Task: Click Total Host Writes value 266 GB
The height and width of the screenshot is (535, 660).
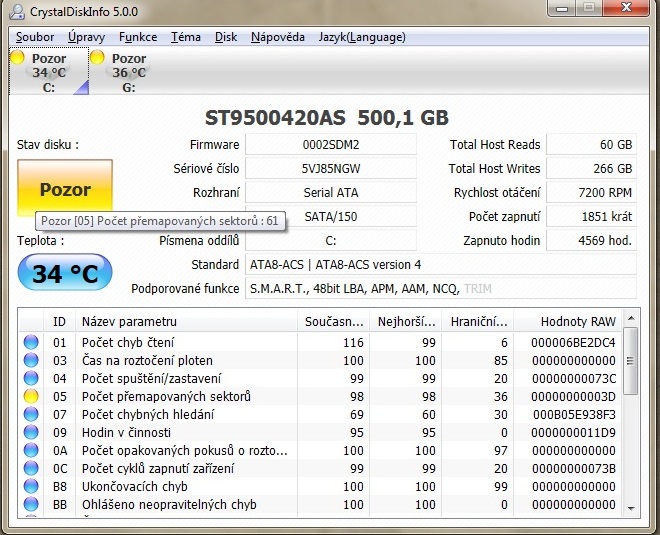Action: [x=591, y=169]
